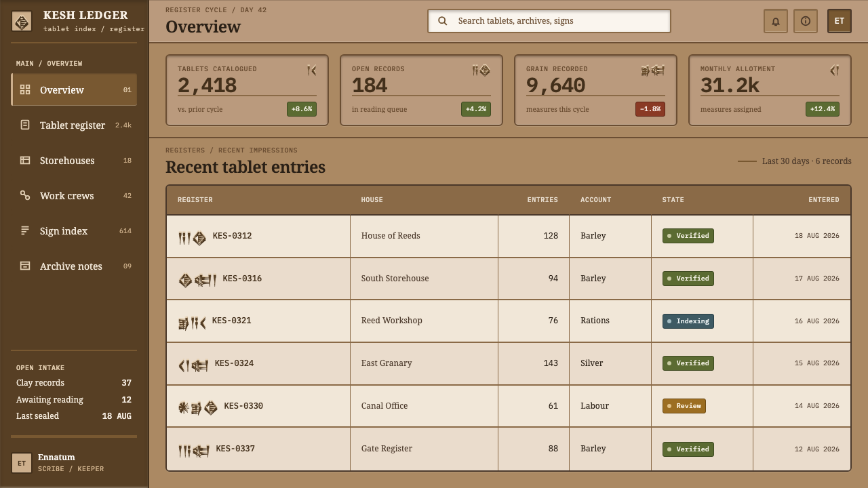868x488 pixels.
Task: Click the Review state badge
Action: point(684,406)
